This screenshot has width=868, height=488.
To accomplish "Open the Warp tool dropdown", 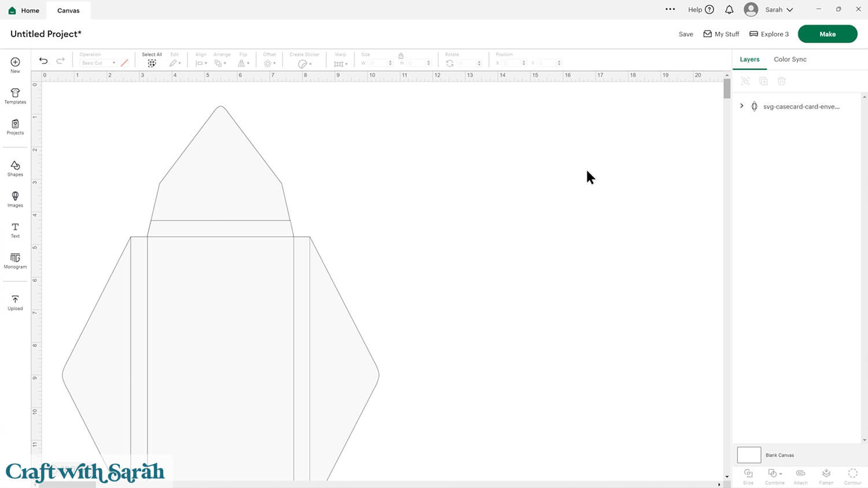I will point(340,60).
